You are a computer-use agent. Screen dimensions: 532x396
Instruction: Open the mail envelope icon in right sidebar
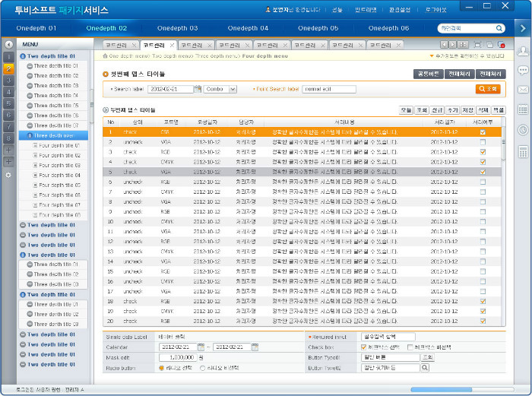coord(523,90)
